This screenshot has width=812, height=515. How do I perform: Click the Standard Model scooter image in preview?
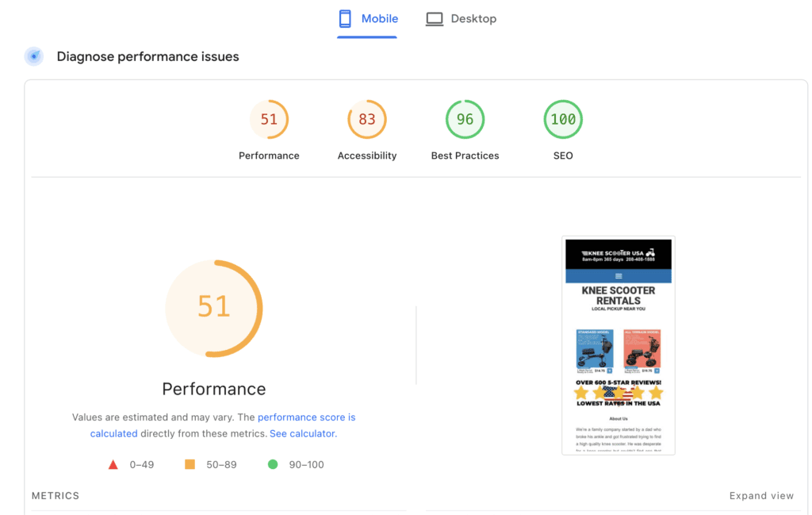595,349
